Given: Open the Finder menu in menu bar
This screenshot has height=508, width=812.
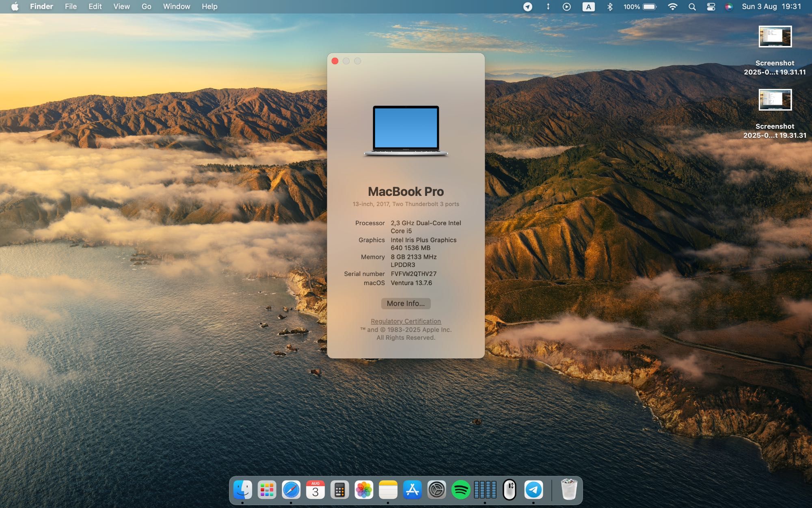Looking at the screenshot, I should pos(41,7).
